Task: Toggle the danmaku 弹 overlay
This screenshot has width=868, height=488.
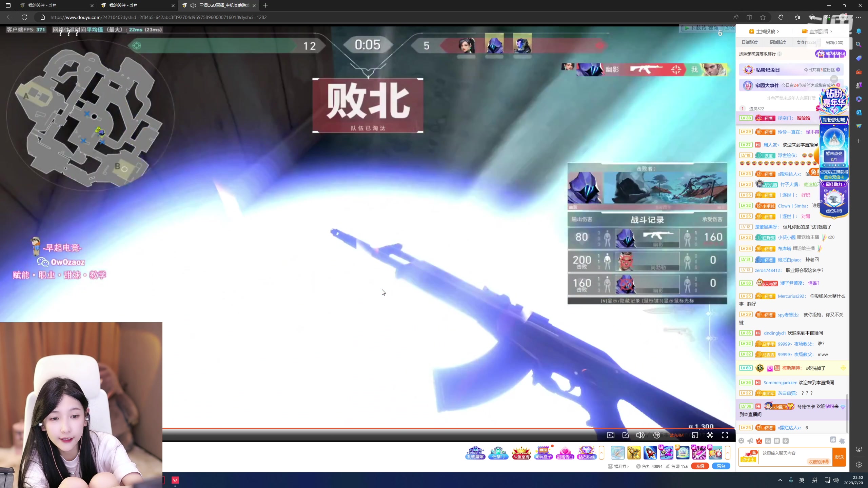Action: [656, 435]
